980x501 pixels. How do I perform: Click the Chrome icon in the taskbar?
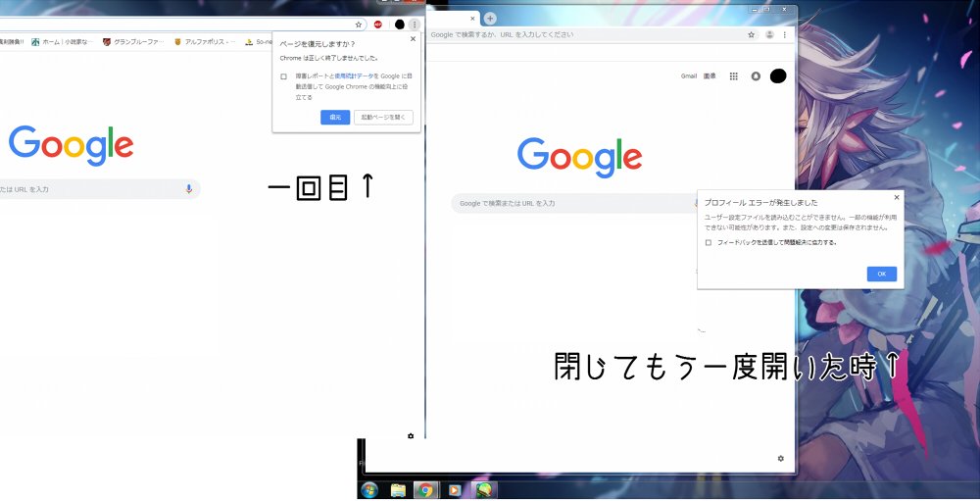pos(425,490)
